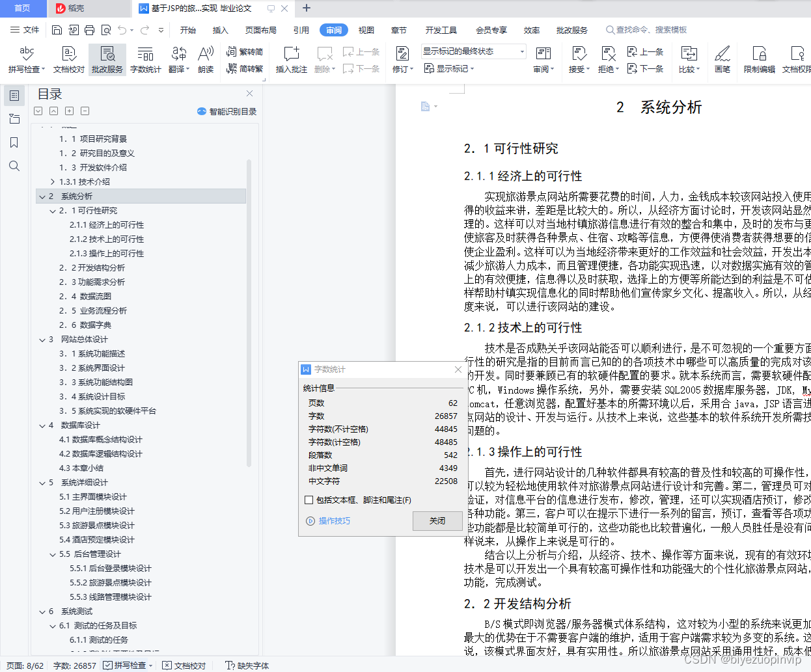Switch to the 引用 ribbon tab

click(301, 30)
